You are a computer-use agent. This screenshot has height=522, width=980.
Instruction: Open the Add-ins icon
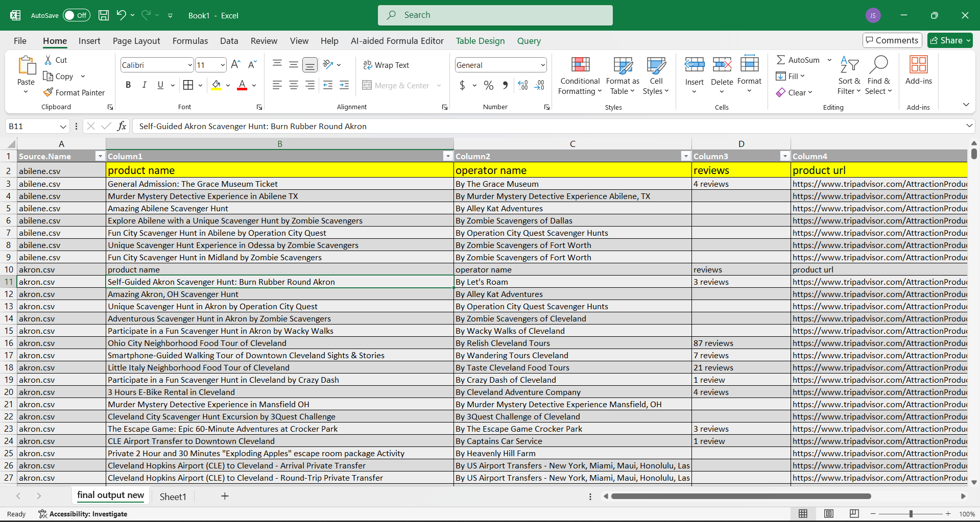coord(918,64)
